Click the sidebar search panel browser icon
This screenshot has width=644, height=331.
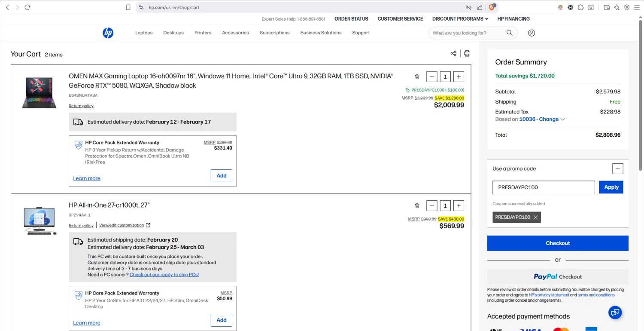pos(591,7)
